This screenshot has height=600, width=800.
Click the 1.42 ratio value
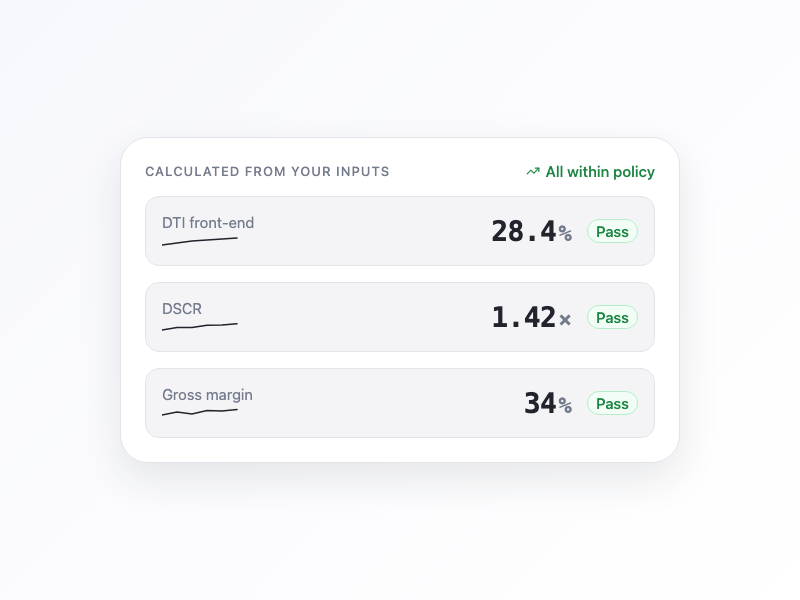pos(523,318)
